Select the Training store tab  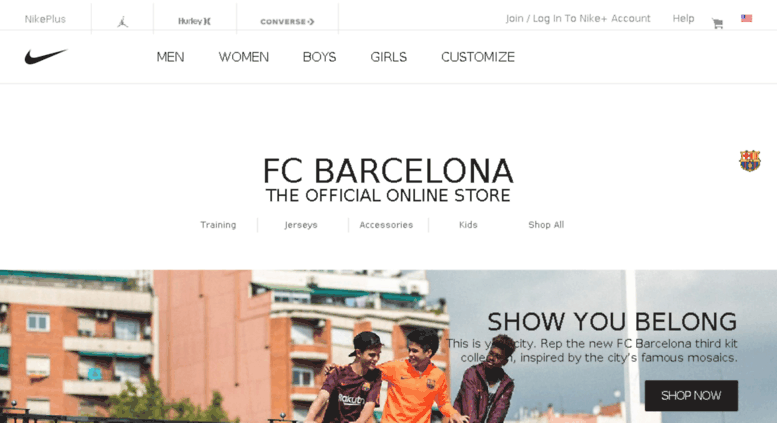pyautogui.click(x=218, y=225)
